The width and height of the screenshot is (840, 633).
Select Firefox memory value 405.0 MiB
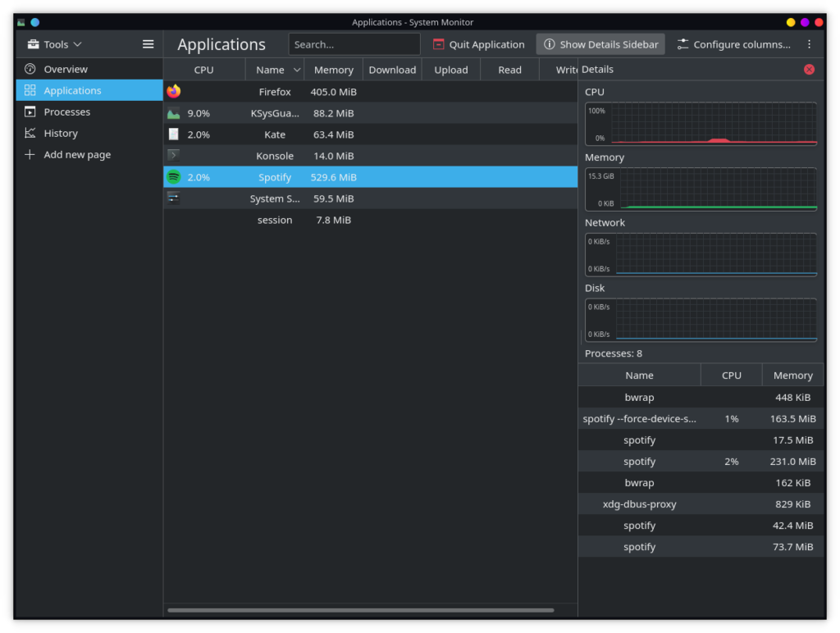333,92
